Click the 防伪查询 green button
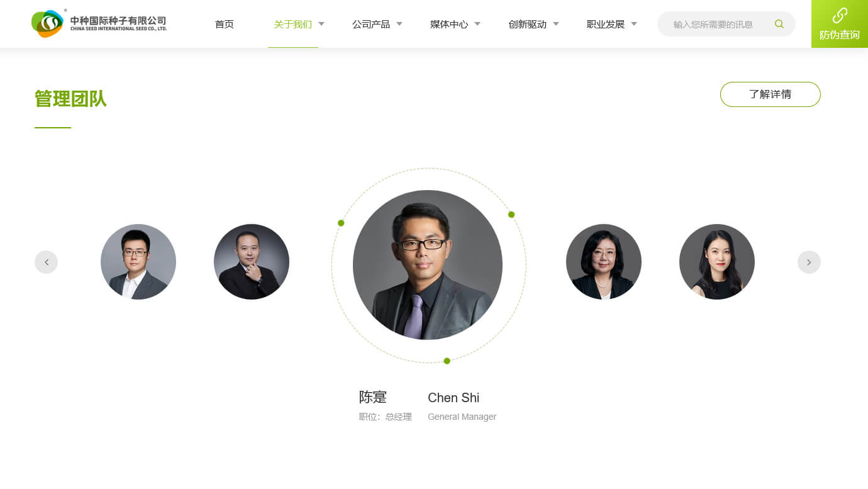 pos(840,24)
